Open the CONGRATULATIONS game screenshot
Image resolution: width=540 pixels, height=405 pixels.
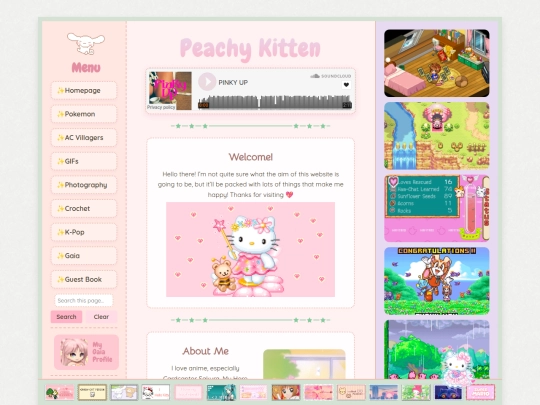point(437,281)
